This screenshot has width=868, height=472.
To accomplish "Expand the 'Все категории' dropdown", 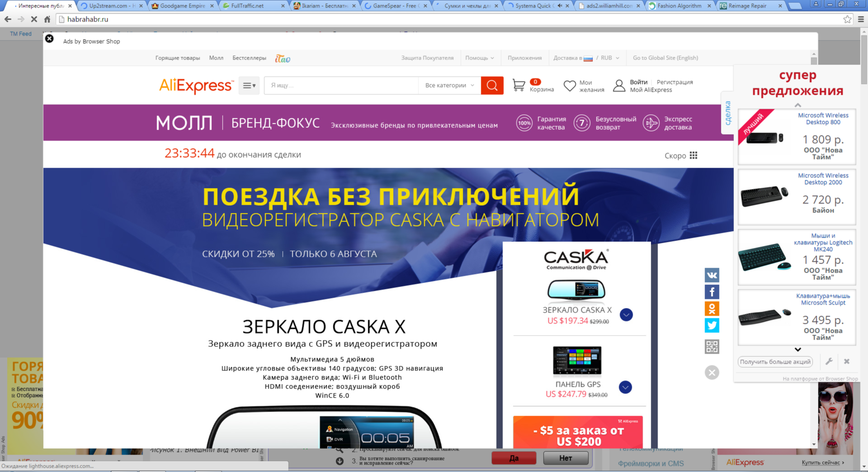I will pos(449,86).
